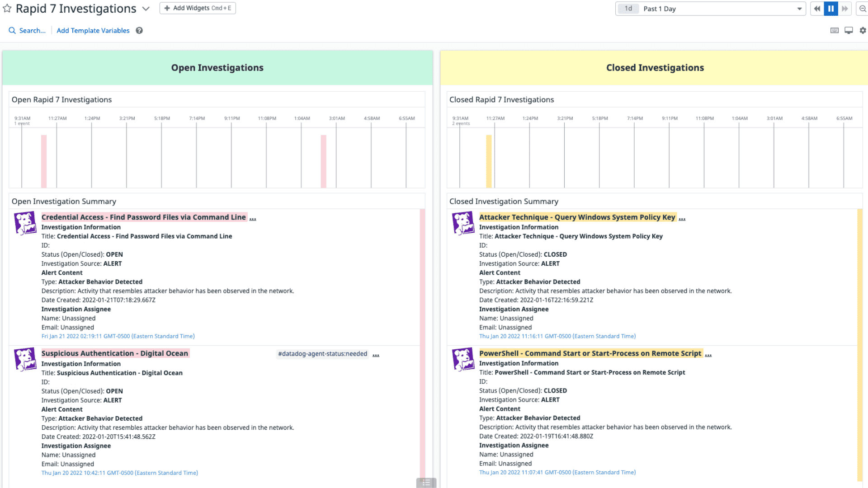
Task: Pause live dashboard updates
Action: [x=831, y=9]
